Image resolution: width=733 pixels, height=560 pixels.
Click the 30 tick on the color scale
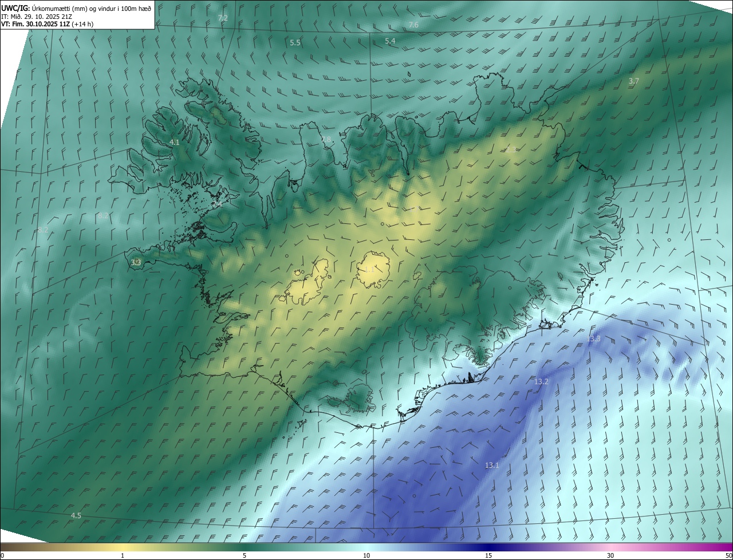point(610,555)
